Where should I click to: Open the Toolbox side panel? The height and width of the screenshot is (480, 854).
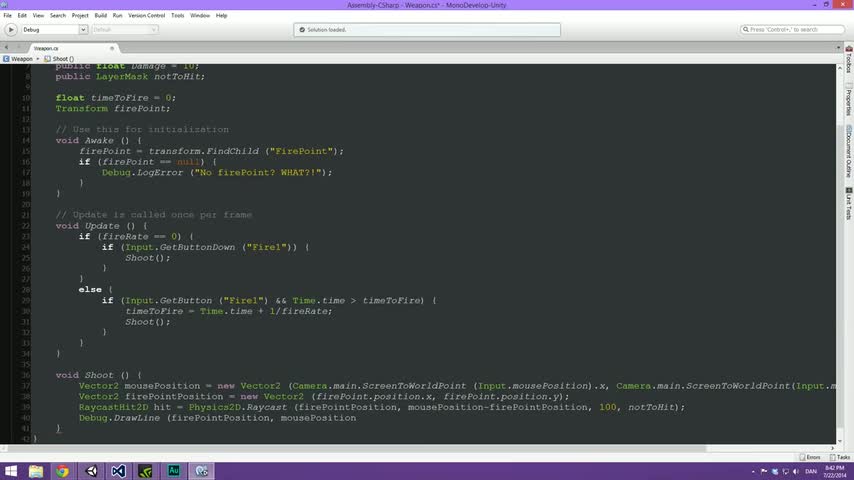(x=849, y=59)
